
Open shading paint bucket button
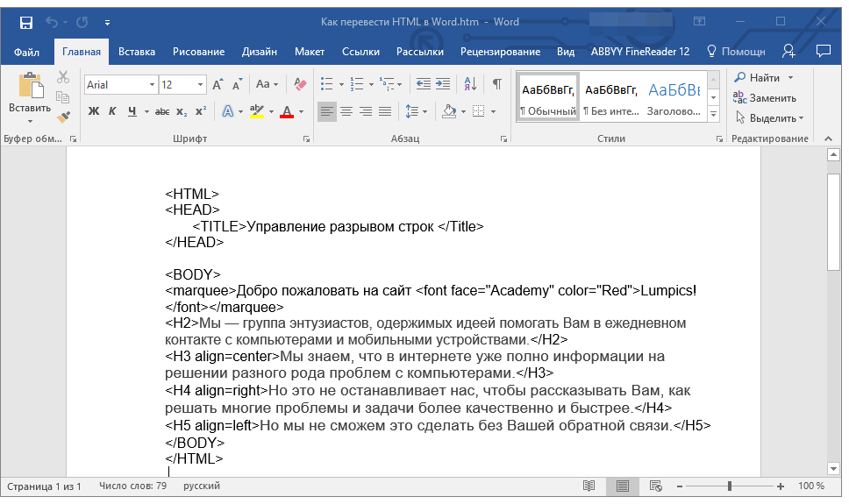point(449,111)
